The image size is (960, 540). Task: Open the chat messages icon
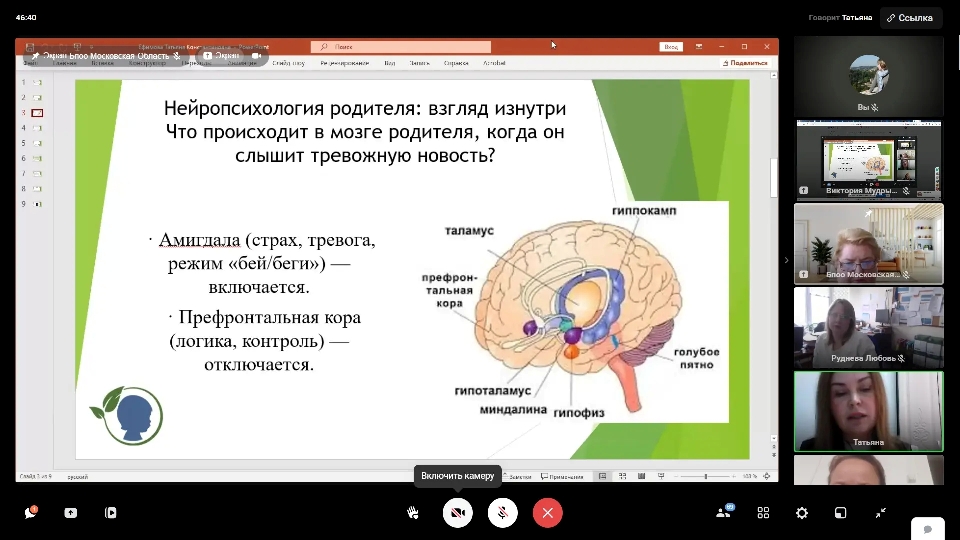30,512
